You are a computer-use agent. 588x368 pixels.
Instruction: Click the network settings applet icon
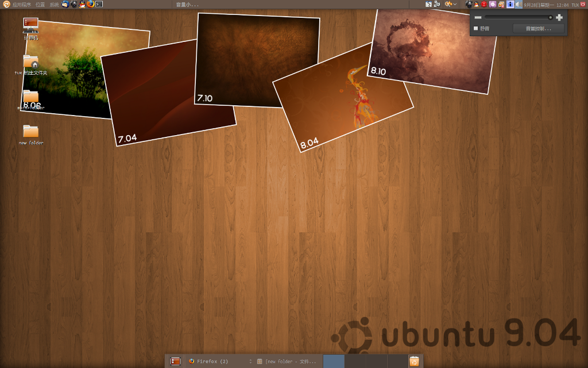[x=437, y=4]
